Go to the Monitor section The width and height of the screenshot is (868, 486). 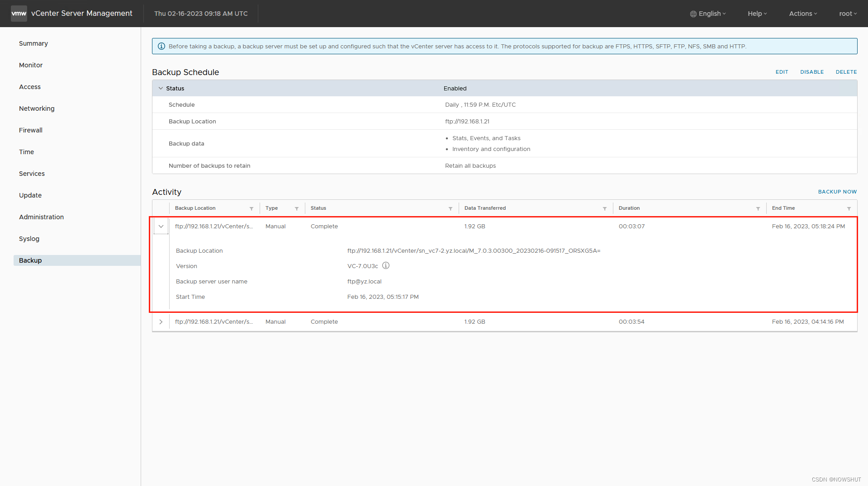click(x=31, y=65)
